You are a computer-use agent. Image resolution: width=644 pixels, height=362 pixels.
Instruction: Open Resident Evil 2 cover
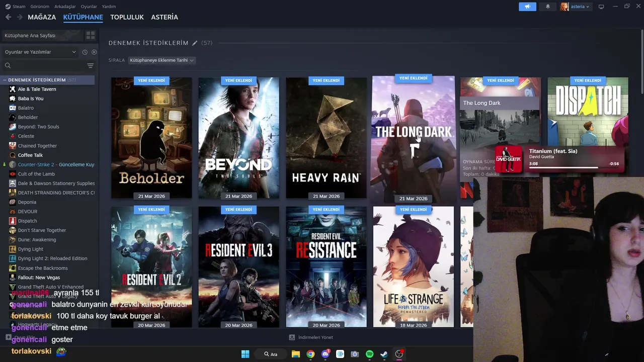151,267
